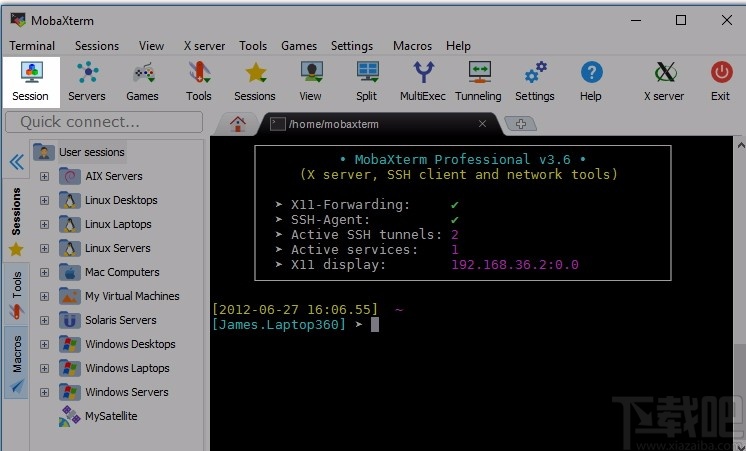Open the Macros menu
The height and width of the screenshot is (451, 746).
412,46
